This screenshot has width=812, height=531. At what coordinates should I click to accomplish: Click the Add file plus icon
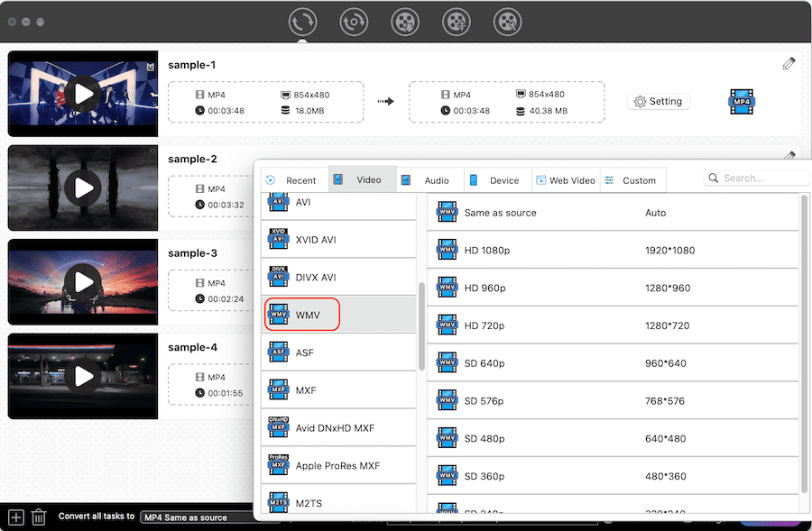(16, 517)
